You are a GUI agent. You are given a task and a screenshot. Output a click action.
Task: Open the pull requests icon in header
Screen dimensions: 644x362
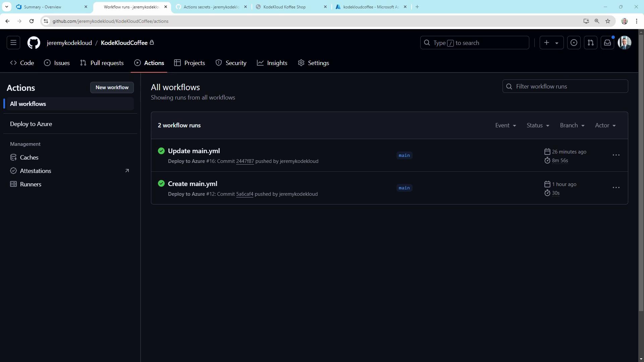[591, 43]
